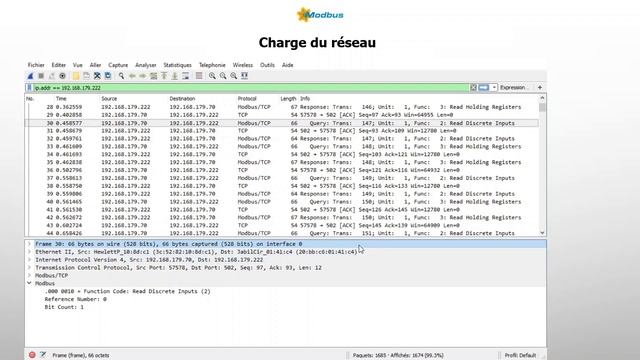Viewport: 640px width, 360px height.
Task: Toggle auto-scroll during live capture
Action: click(x=185, y=76)
